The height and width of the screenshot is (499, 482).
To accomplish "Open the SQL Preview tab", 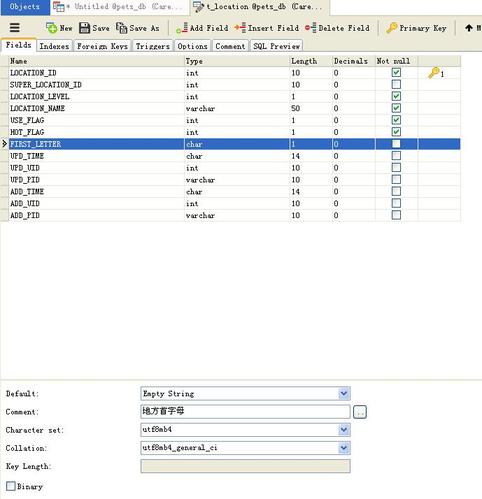I will [x=276, y=46].
